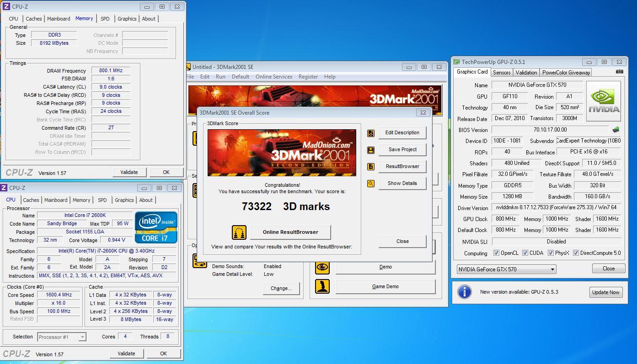The image size is (637, 364).
Task: Click the joystick icon beside Game Demo
Action: pyautogui.click(x=322, y=286)
